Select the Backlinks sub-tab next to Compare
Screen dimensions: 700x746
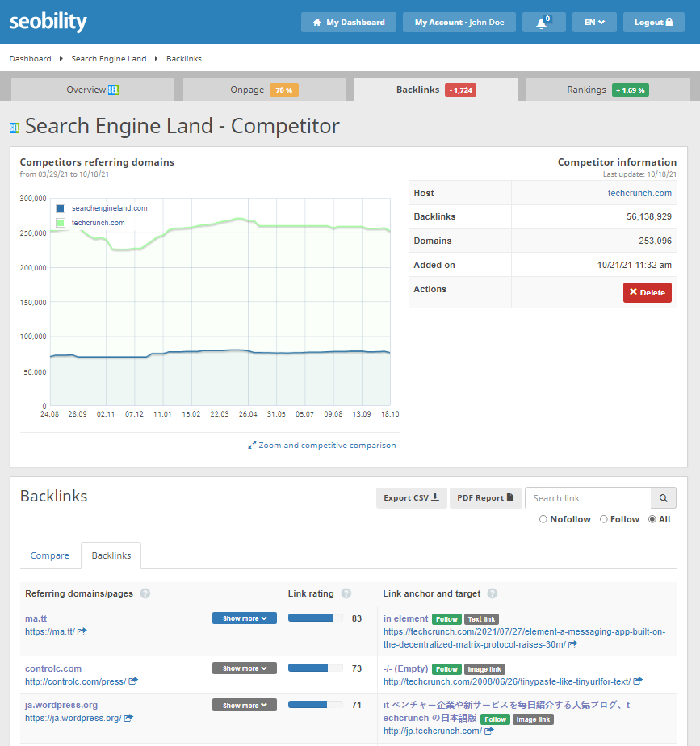coord(111,555)
